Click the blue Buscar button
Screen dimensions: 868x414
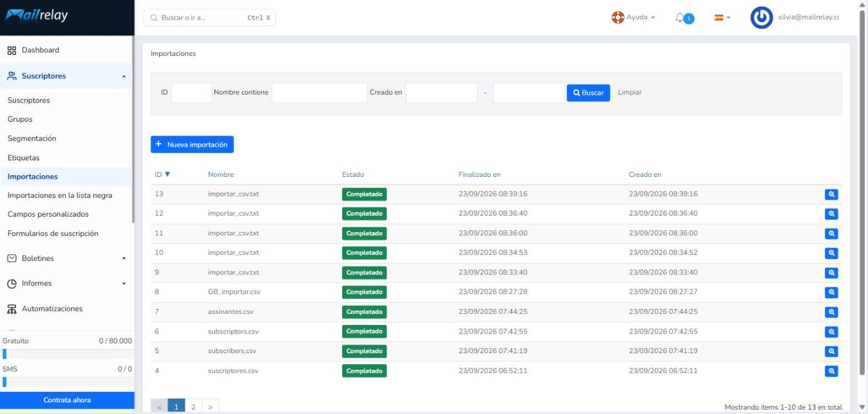588,93
